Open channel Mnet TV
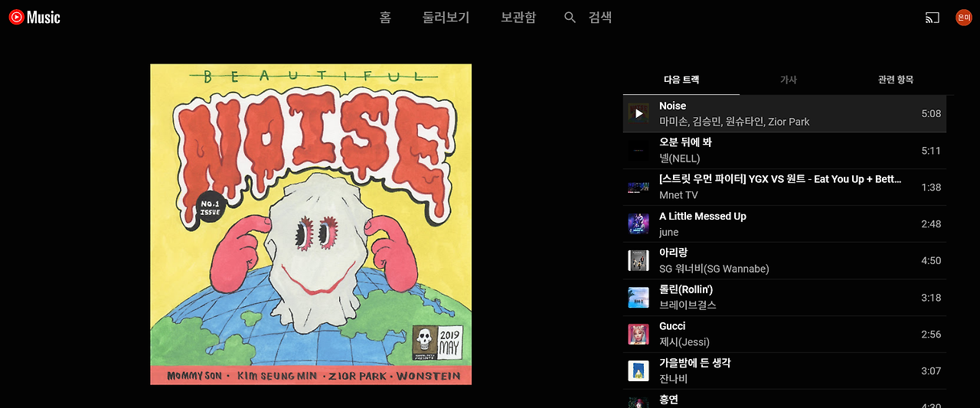The image size is (980, 408). click(x=678, y=195)
